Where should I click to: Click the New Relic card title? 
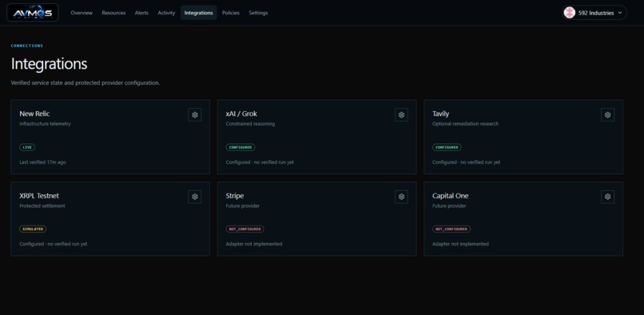coord(34,114)
